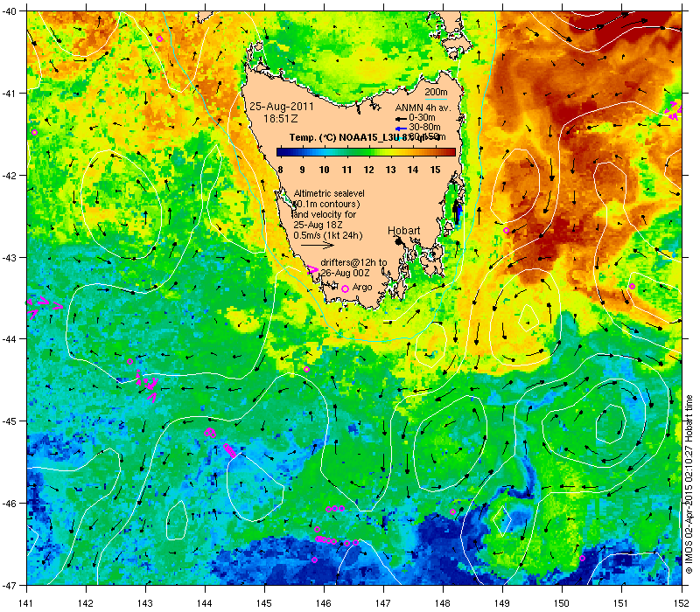The image size is (700, 612).
Task: Click the '25-Aug-2011' date label
Action: click(x=281, y=107)
